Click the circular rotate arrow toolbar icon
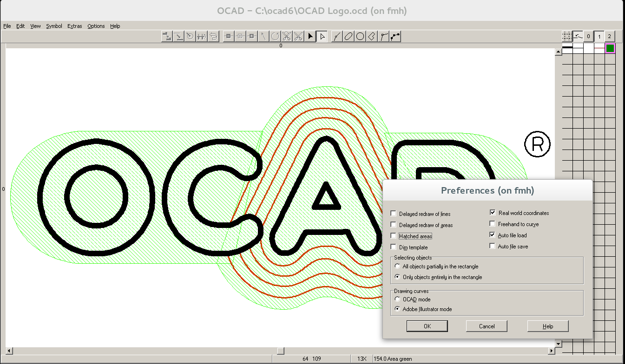The height and width of the screenshot is (364, 625). click(x=275, y=36)
